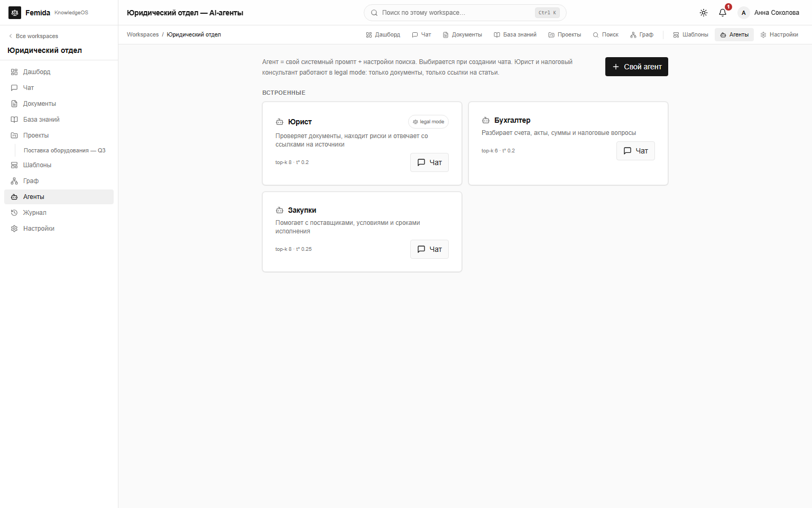
Task: Open Настройки in the left sidebar
Action: tap(59, 229)
